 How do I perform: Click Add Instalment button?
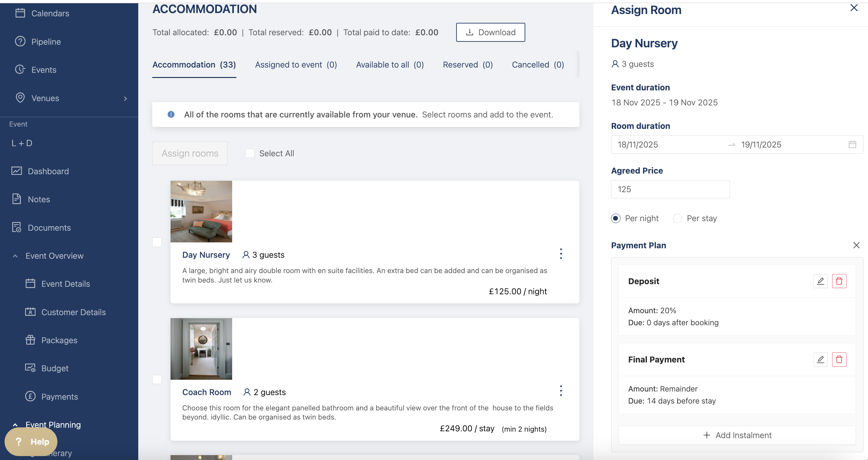[737, 435]
